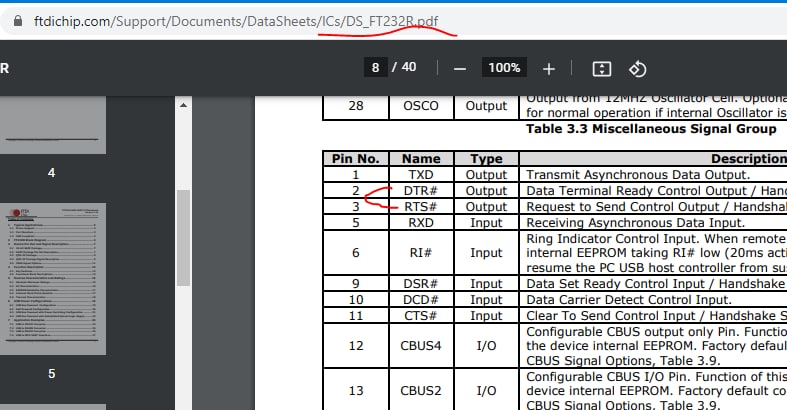Click the 'CTS#' name cell
787x410 pixels.
(x=421, y=316)
